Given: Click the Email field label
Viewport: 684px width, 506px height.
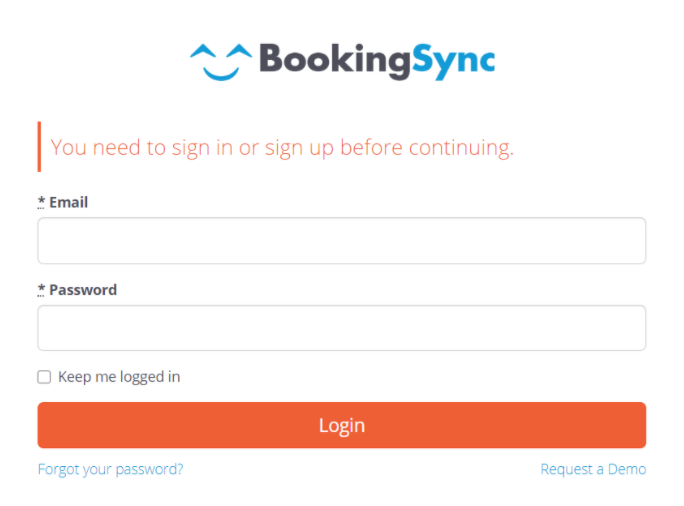Looking at the screenshot, I should [x=68, y=202].
